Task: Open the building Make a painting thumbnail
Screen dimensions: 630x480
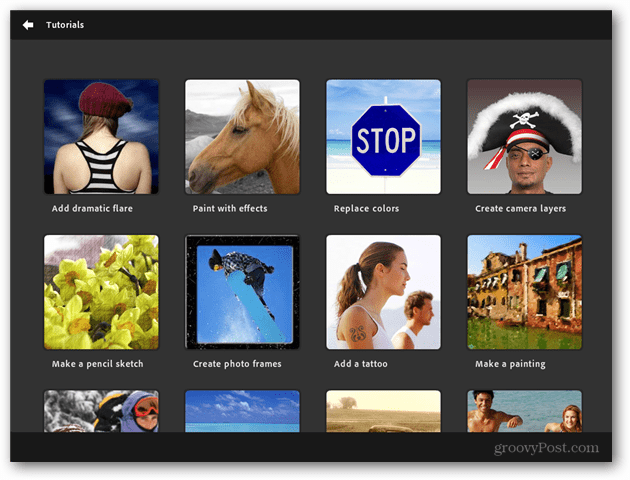Action: [524, 292]
